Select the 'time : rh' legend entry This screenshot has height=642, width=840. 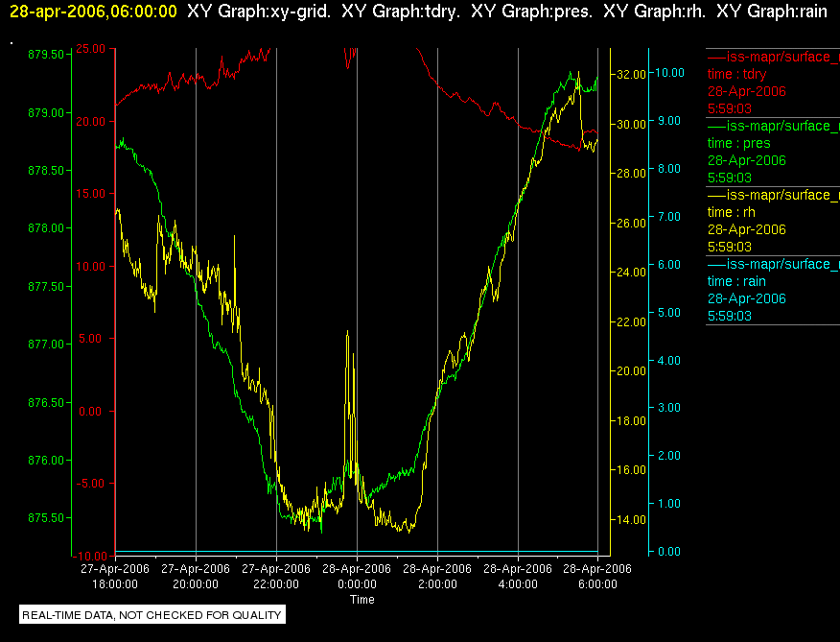[x=732, y=212]
